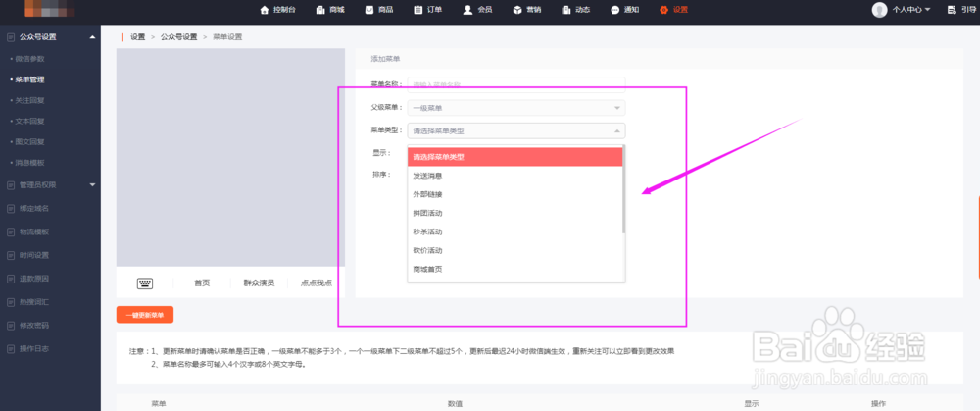980x411 pixels.
Task: Open 退款原因 via its sidebar icon
Action: click(x=11, y=279)
